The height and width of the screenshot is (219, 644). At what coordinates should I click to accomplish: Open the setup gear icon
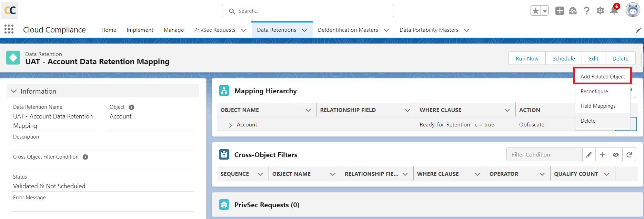[x=600, y=11]
